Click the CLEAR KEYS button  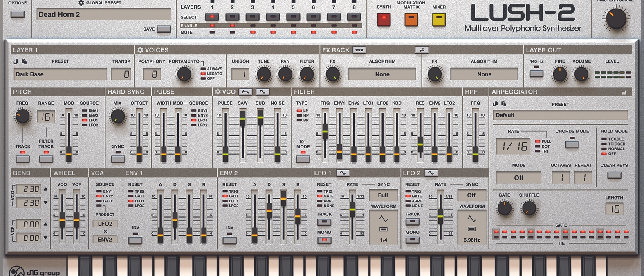point(614,175)
